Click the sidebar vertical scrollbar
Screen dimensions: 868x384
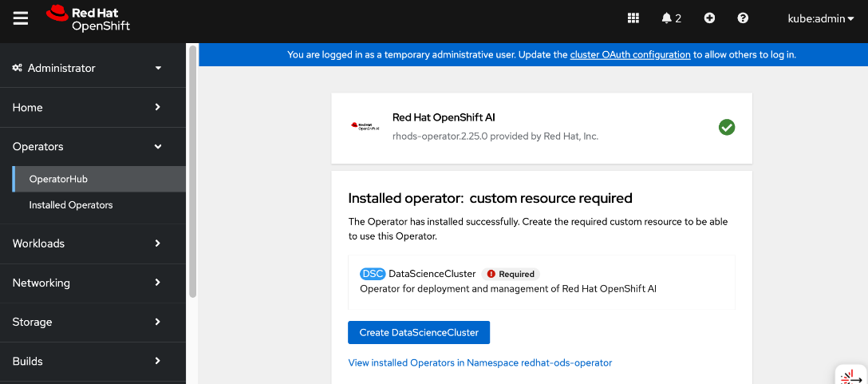coord(192,172)
